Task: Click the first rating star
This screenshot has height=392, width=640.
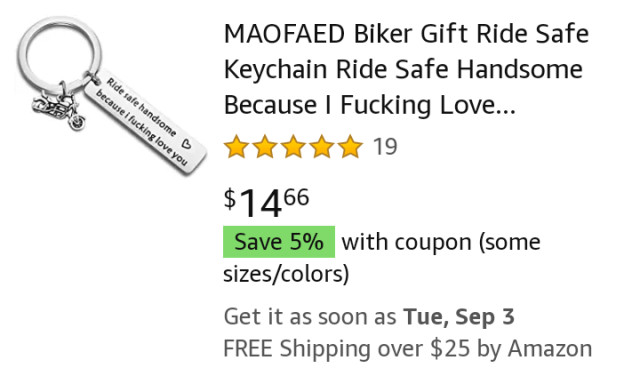Action: [236, 147]
